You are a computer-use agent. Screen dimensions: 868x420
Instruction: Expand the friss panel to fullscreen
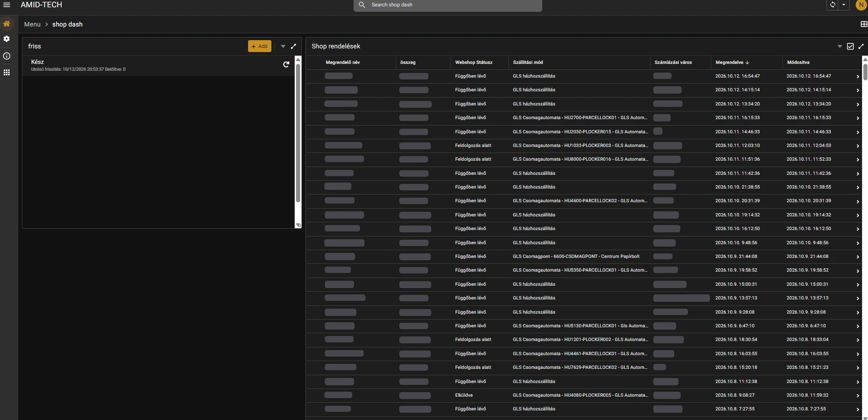click(x=293, y=46)
